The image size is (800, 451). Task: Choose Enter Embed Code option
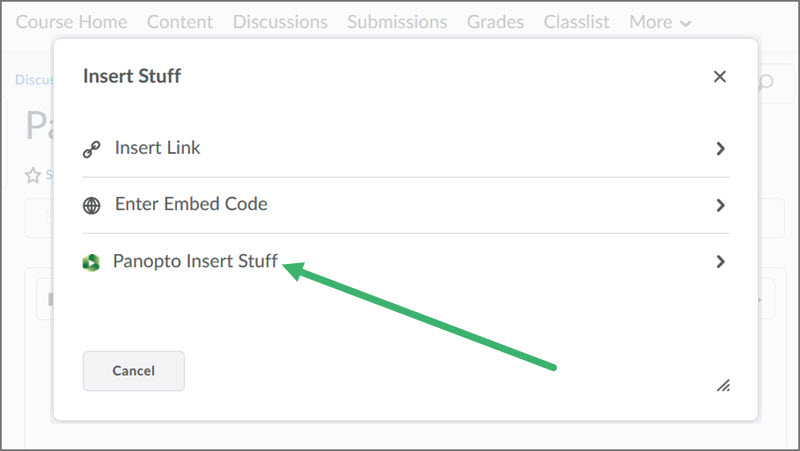coord(406,205)
